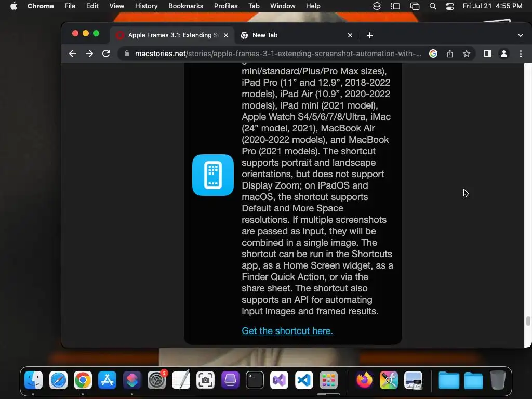Launch Visual Studio (purple) from the Dock

[x=279, y=380]
